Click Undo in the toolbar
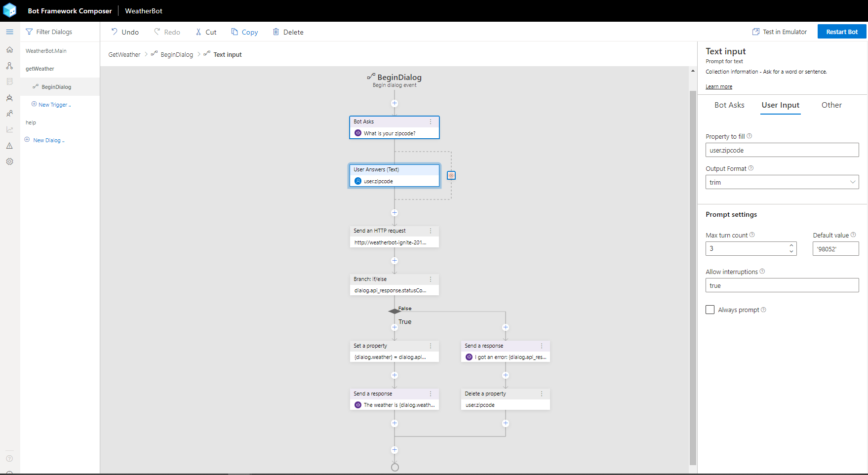This screenshot has width=868, height=475. pyautogui.click(x=125, y=32)
